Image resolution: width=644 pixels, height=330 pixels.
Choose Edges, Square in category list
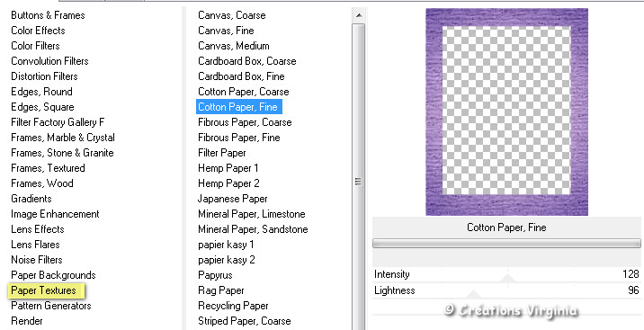click(x=42, y=107)
